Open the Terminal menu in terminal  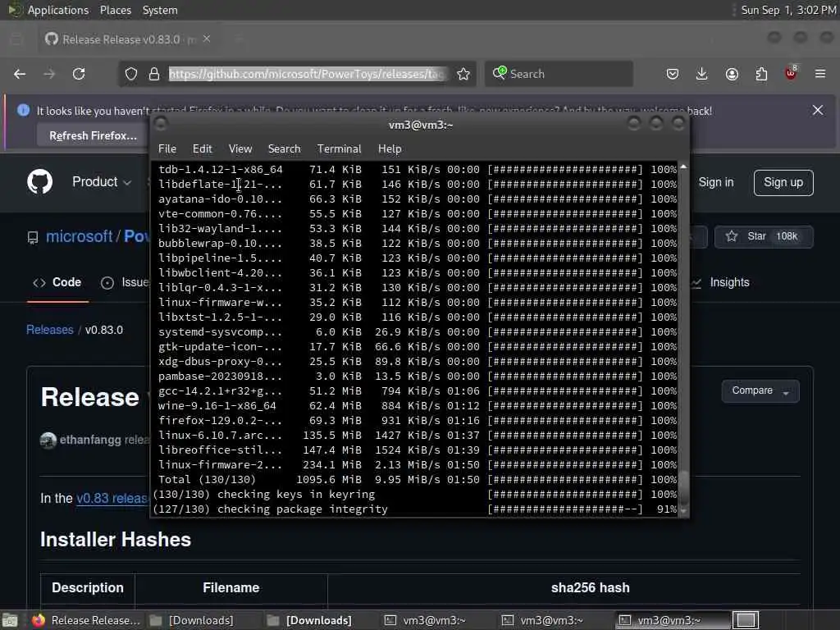click(x=339, y=148)
